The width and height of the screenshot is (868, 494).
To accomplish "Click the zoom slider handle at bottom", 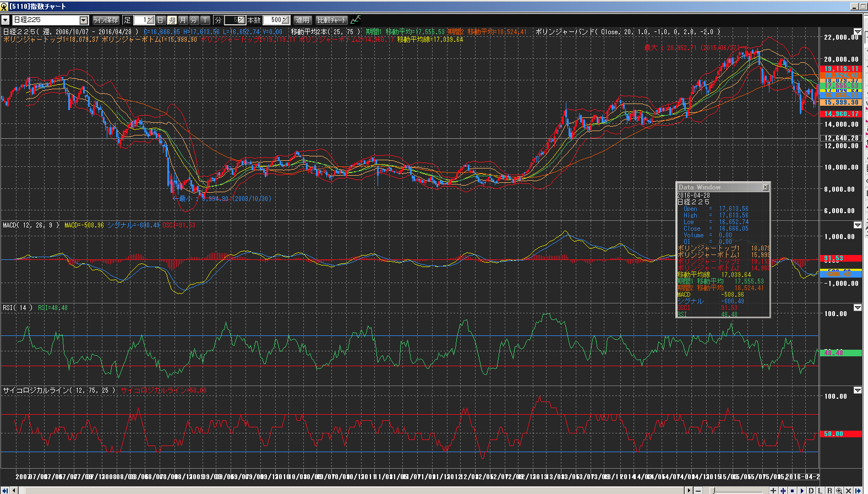I will pyautogui.click(x=712, y=490).
